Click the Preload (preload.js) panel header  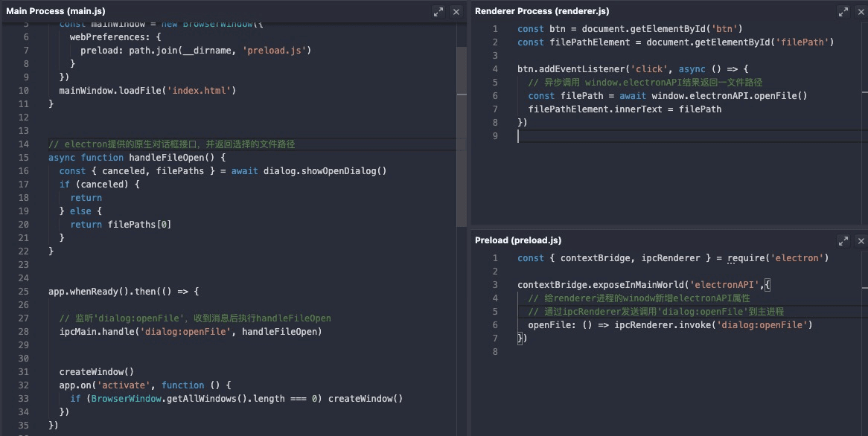(518, 240)
